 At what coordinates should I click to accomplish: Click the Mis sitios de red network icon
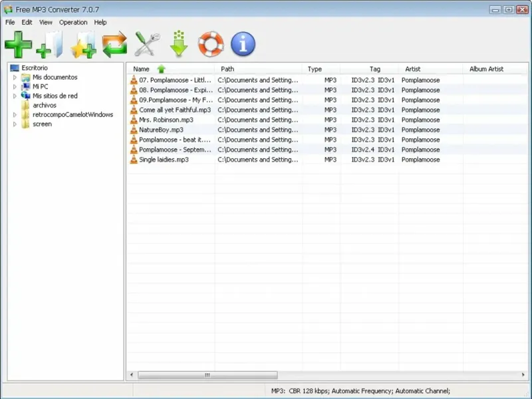(x=26, y=96)
